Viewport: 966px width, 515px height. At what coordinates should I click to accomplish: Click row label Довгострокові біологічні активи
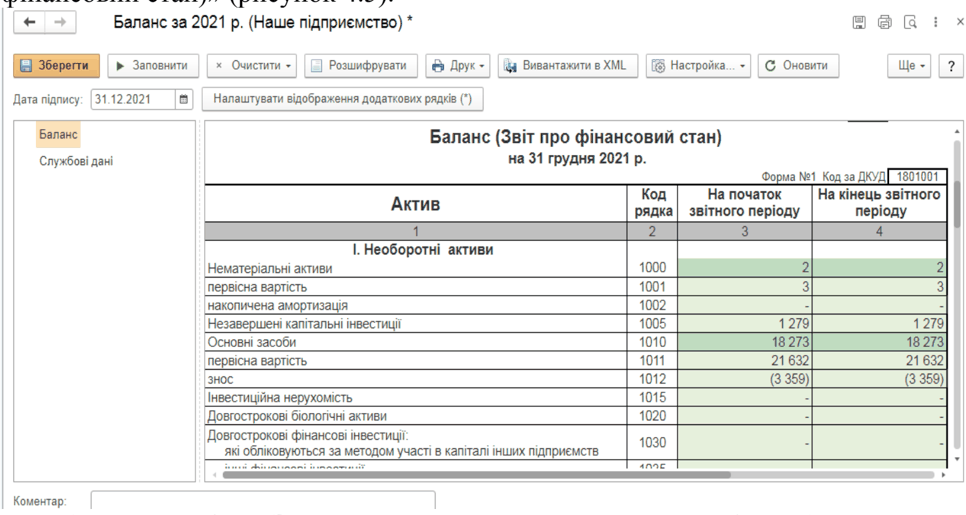point(297,416)
